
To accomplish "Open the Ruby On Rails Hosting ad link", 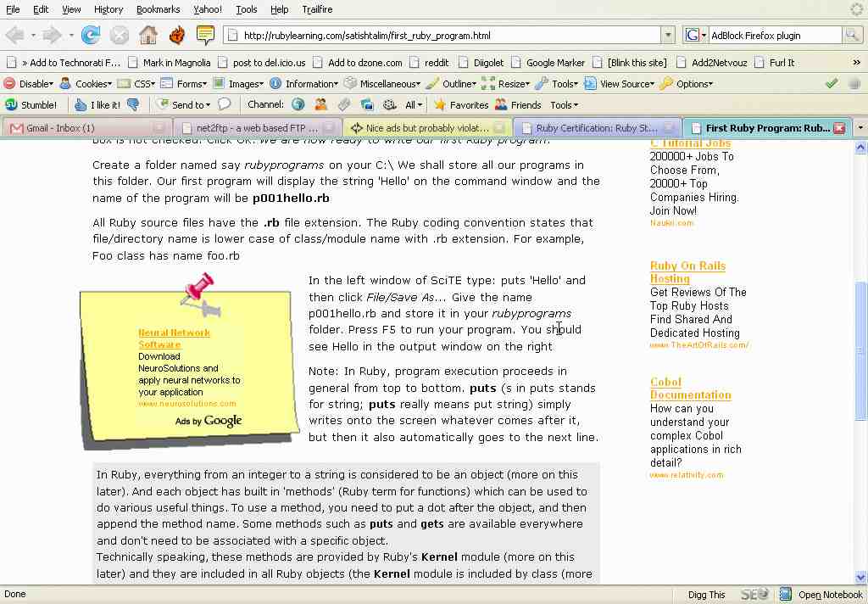I will tap(687, 272).
